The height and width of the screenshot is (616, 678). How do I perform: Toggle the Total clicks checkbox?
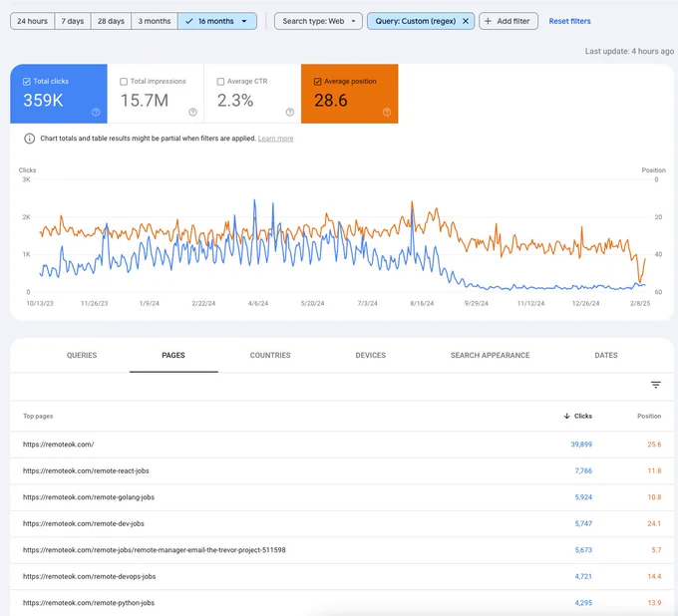pyautogui.click(x=26, y=82)
